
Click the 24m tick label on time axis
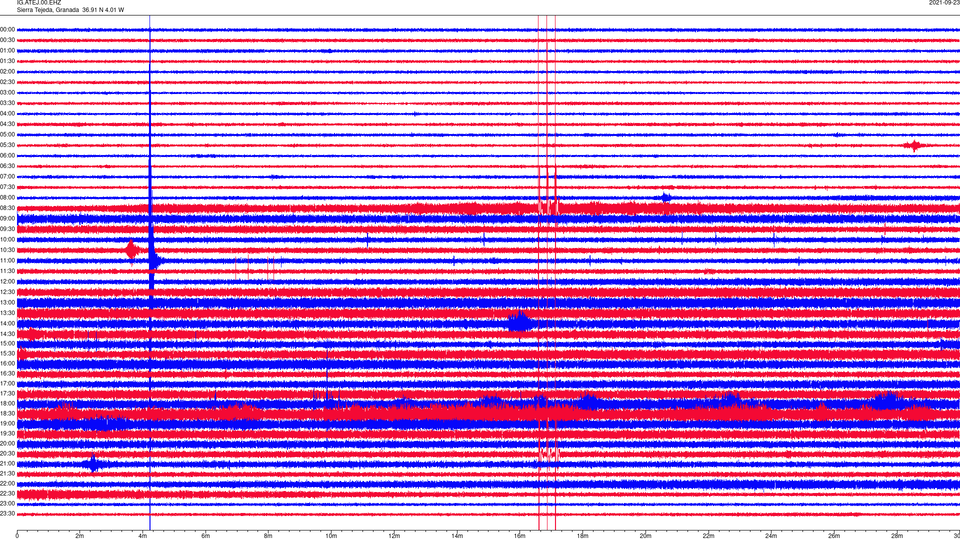coord(771,536)
